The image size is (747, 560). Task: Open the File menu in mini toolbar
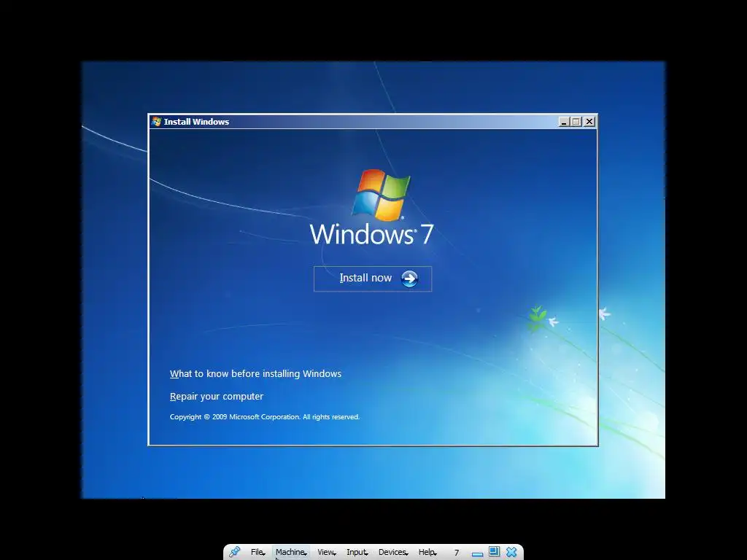(x=258, y=552)
